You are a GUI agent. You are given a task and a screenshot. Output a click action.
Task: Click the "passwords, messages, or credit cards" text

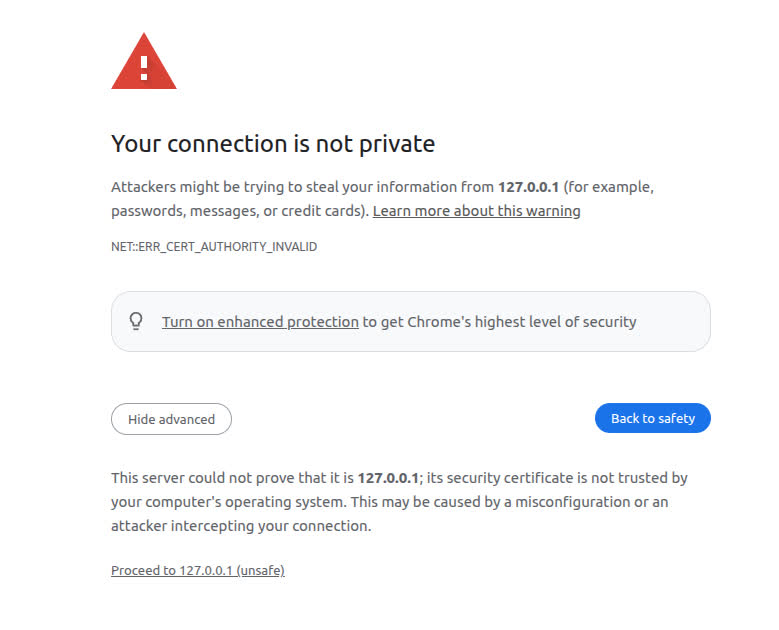[x=238, y=211]
